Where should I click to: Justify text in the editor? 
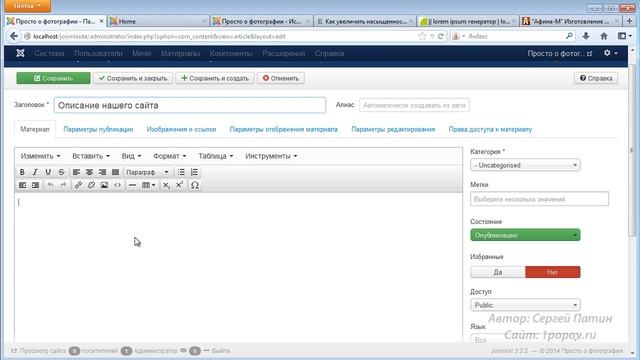[x=116, y=172]
